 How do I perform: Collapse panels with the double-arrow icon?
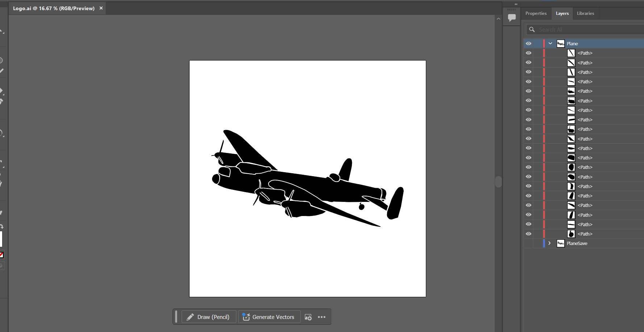[x=516, y=4]
